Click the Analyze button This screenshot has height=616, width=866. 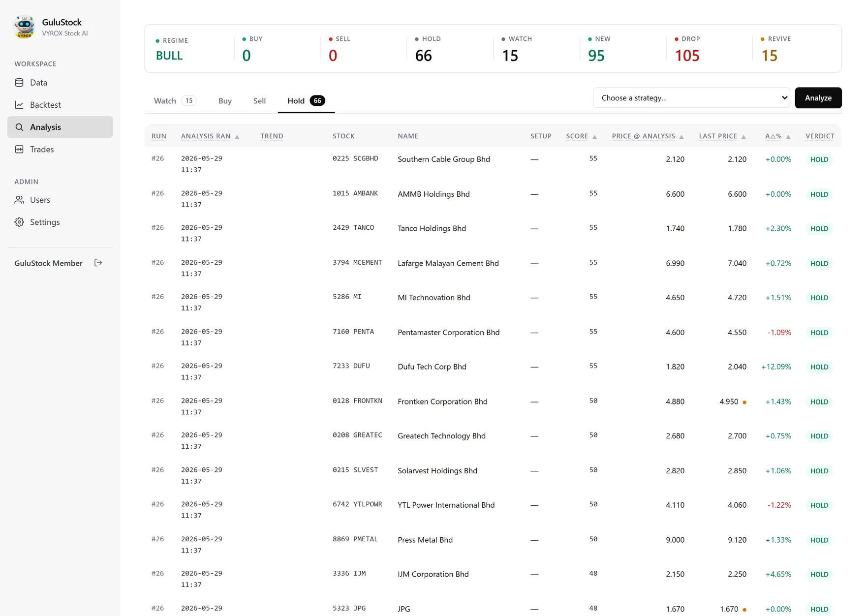(x=818, y=98)
